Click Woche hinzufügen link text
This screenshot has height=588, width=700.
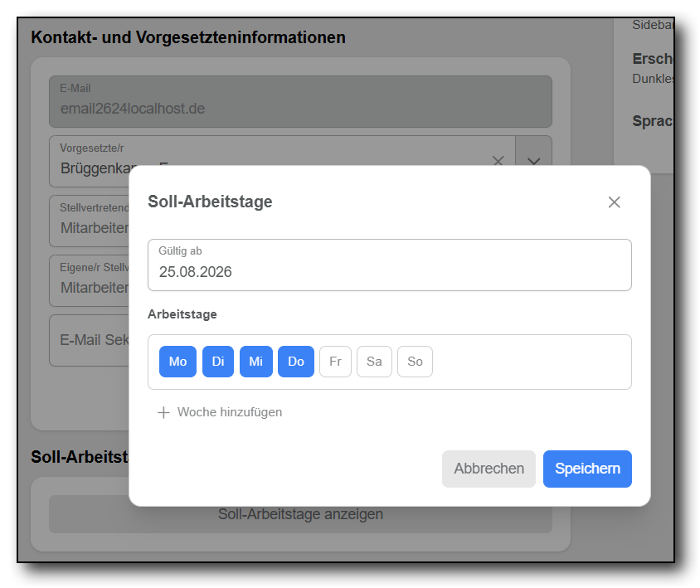[x=230, y=411]
